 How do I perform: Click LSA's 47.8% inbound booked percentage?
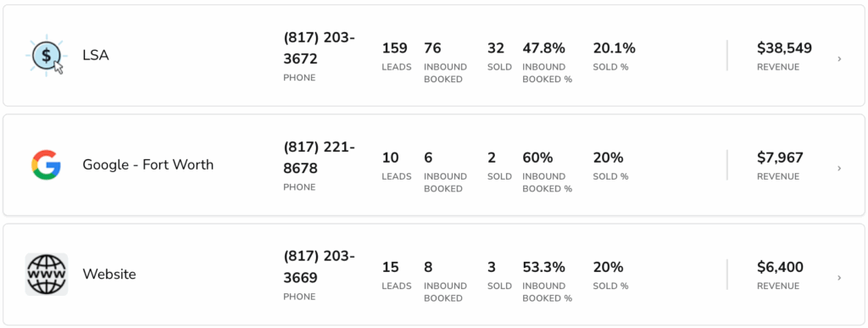pos(543,48)
